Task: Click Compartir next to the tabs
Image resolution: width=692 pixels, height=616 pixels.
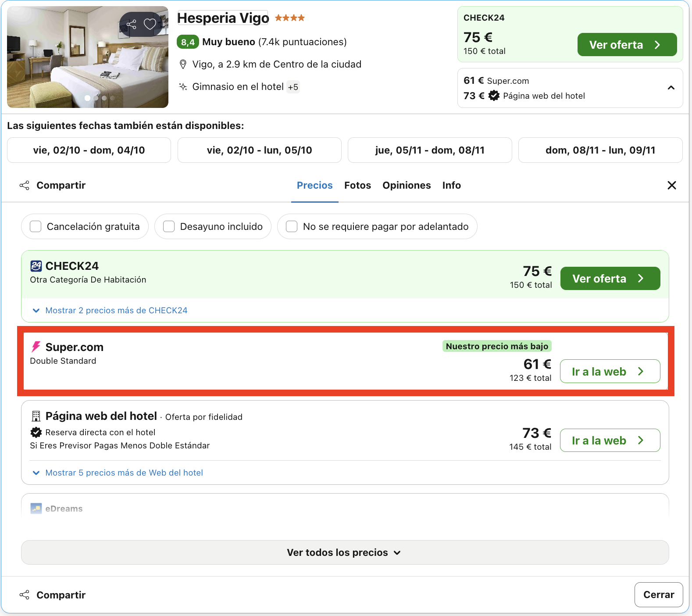Action: tap(53, 185)
